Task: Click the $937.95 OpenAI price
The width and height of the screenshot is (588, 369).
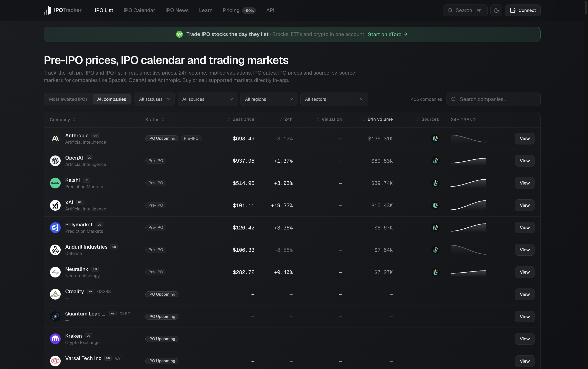Action: [243, 161]
